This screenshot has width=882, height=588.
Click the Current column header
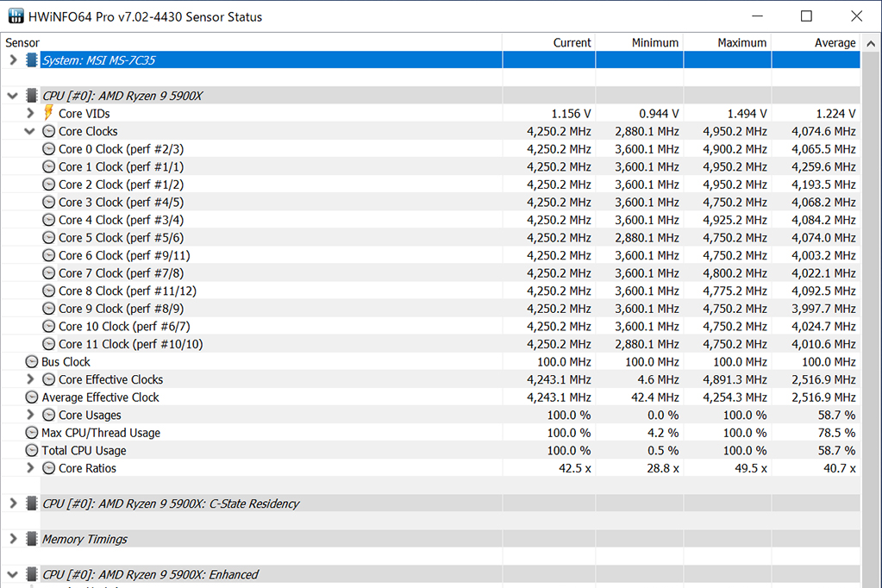572,42
